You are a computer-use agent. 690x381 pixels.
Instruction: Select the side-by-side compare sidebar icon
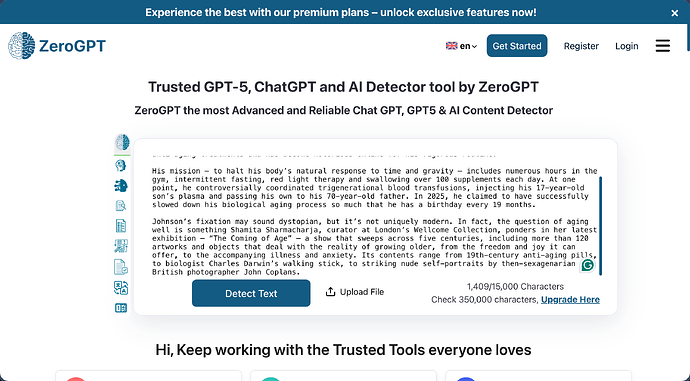click(x=121, y=308)
